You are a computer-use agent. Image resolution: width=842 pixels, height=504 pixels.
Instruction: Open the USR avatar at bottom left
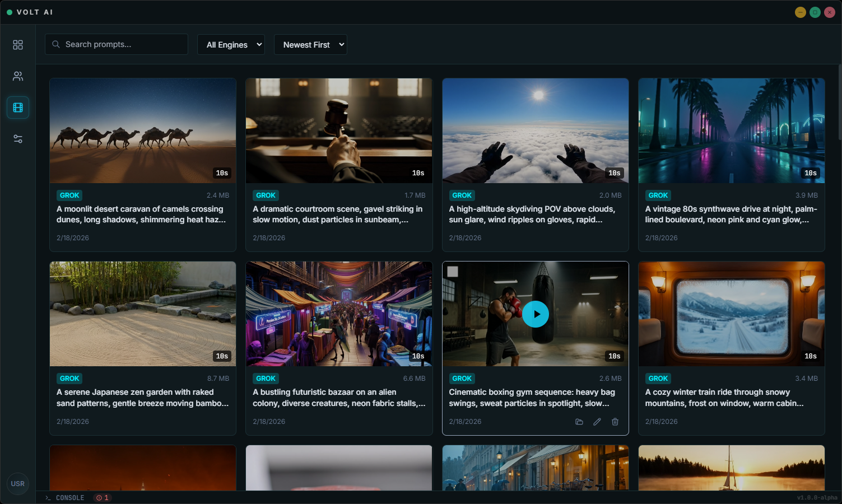[x=17, y=483]
